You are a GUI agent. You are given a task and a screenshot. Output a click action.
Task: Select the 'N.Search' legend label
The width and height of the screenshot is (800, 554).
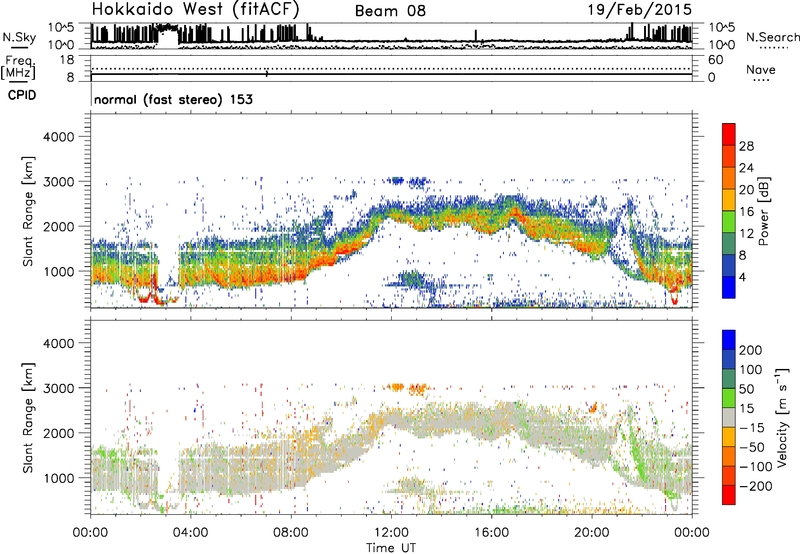(x=773, y=37)
